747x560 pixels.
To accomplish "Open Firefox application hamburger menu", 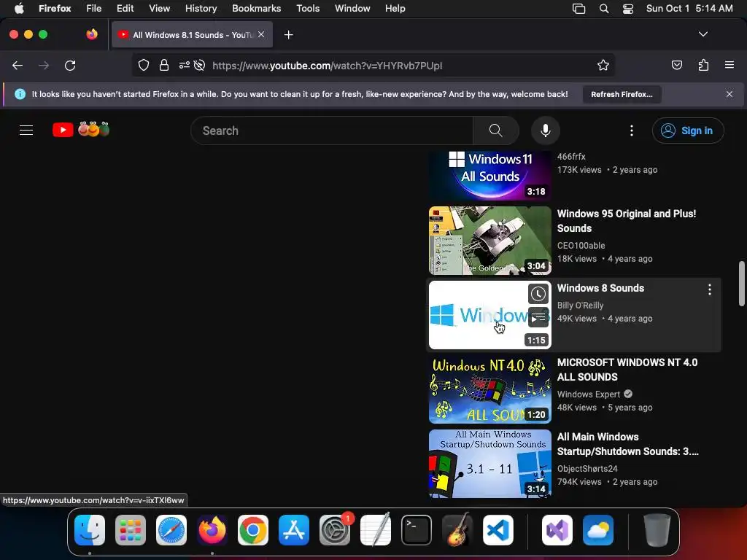I will 729,65.
